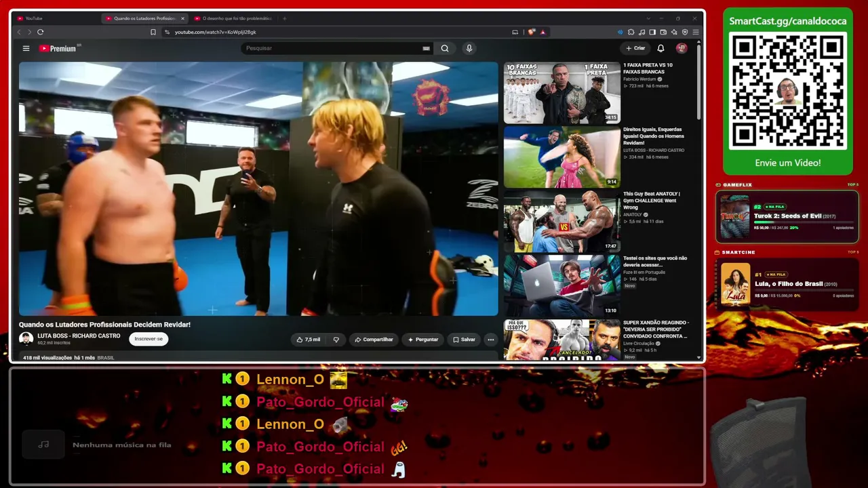
Task: Click the SmartCast.gg/canaldococa header text
Action: coord(788,21)
